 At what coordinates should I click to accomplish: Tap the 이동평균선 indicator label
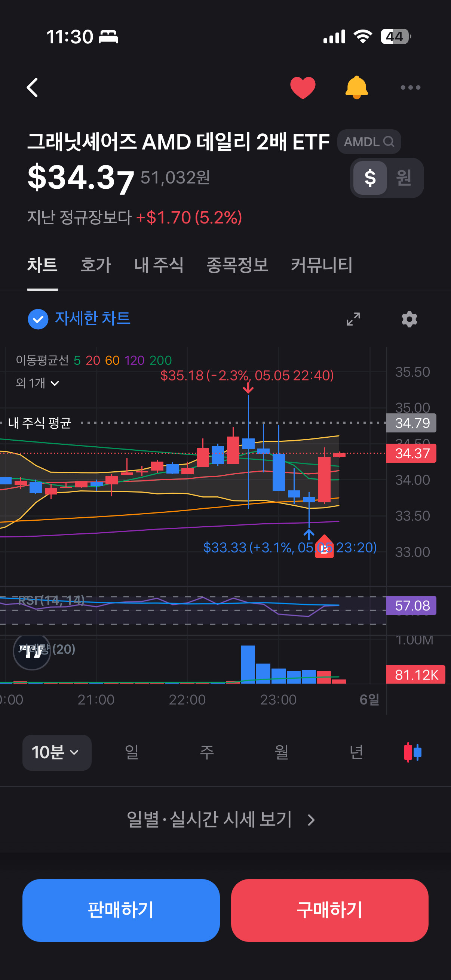(42, 360)
